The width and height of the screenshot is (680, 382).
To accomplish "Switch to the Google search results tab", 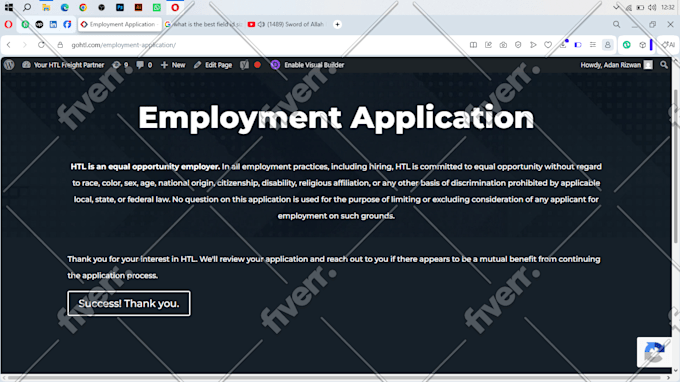I will coord(203,24).
